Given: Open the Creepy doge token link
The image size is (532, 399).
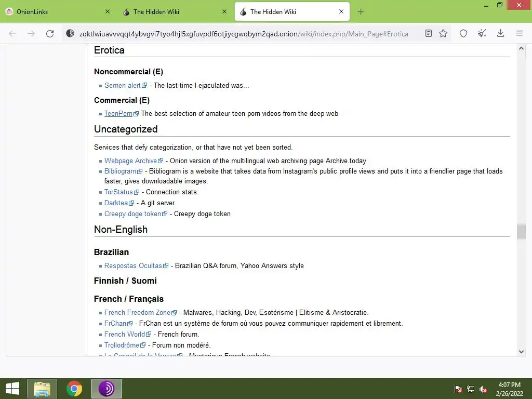Looking at the screenshot, I should click(132, 214).
